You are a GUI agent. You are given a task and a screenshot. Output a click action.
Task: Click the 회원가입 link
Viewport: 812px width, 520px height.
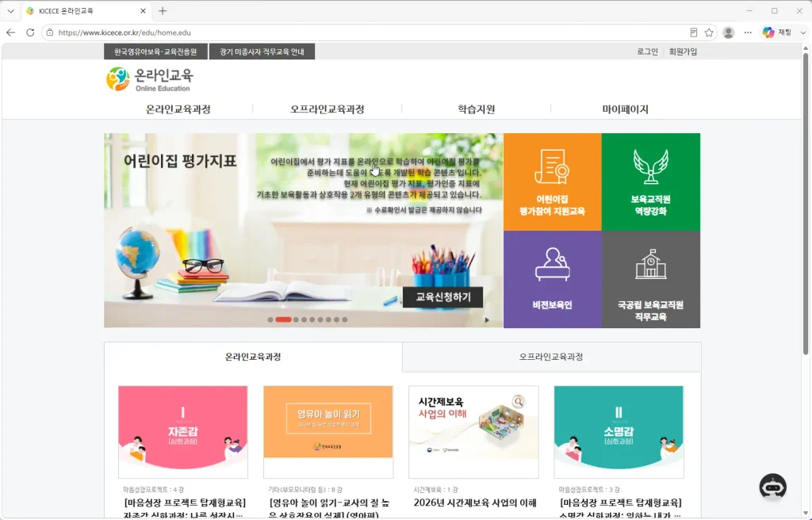683,52
